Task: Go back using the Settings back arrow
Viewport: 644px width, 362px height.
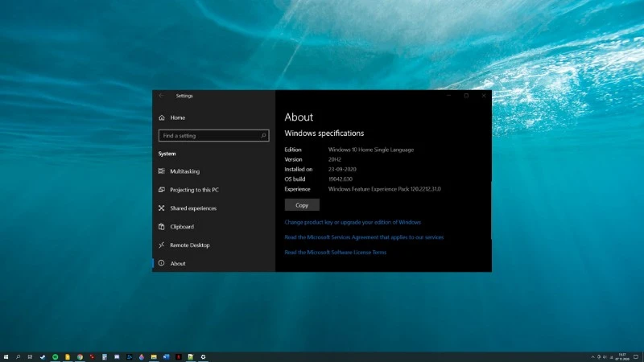Action: [162, 96]
